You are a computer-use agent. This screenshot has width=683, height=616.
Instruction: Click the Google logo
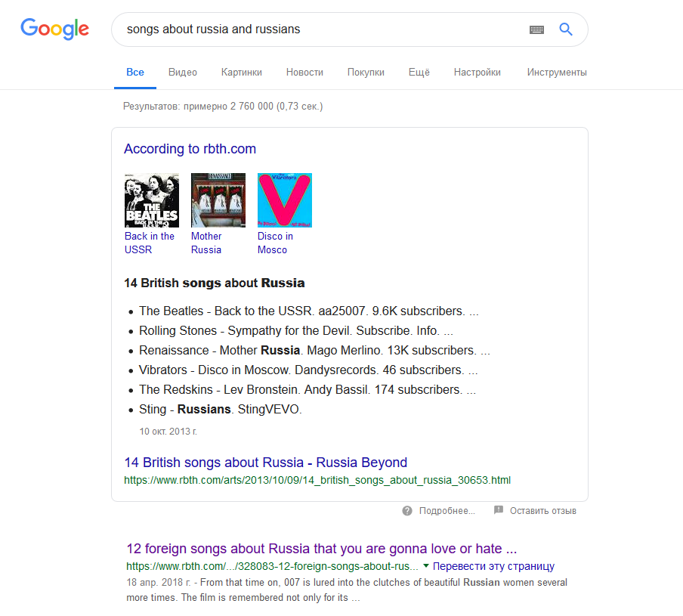(x=55, y=29)
